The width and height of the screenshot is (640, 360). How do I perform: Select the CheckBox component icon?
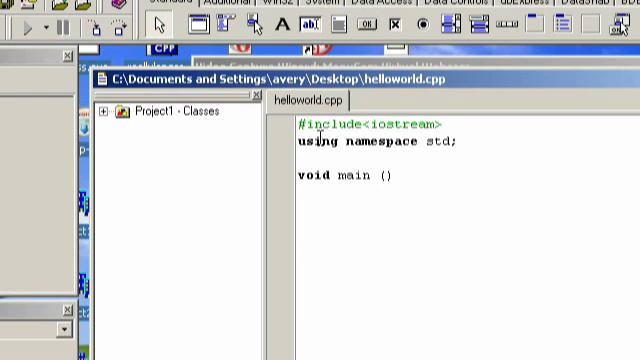(x=395, y=24)
